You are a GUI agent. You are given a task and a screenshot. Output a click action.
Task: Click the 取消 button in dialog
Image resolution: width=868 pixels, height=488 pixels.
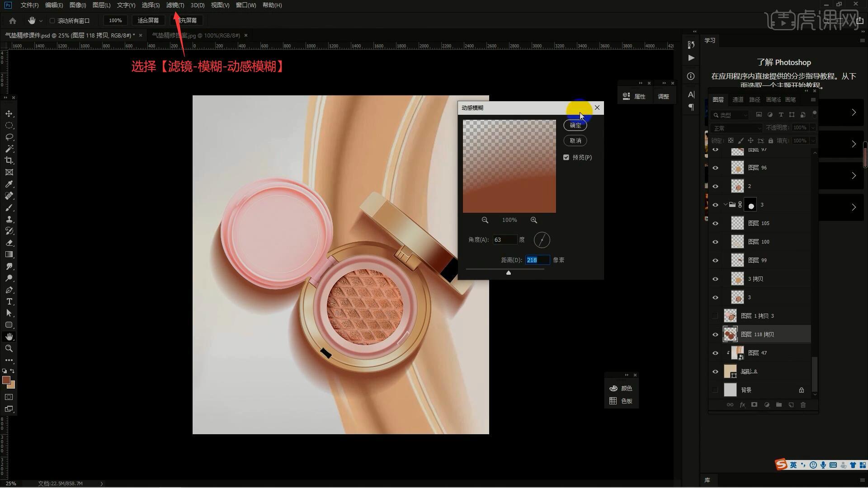[x=575, y=141]
